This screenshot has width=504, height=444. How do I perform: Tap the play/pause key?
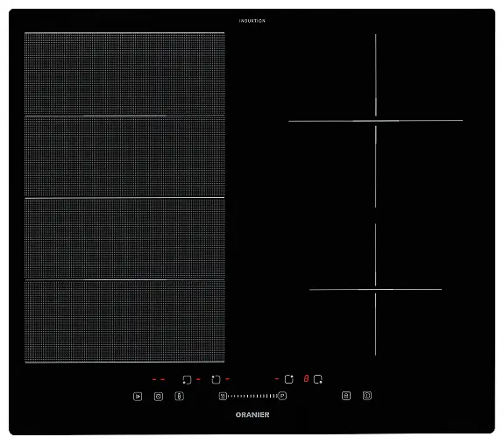pyautogui.click(x=138, y=396)
